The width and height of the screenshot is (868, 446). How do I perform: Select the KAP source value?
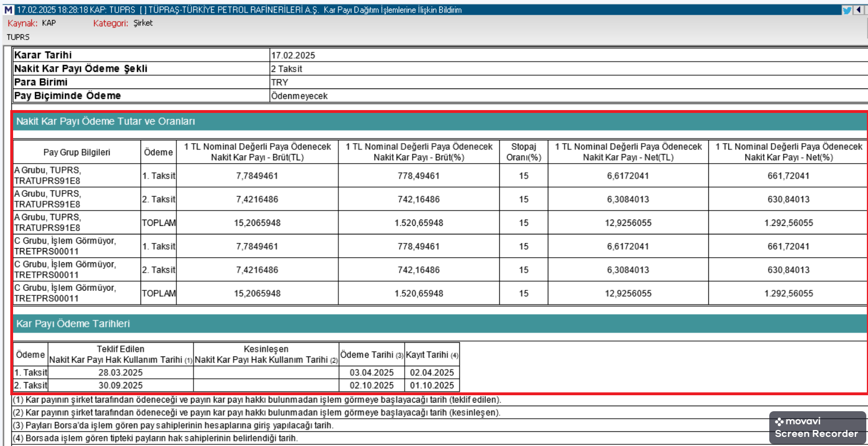49,23
